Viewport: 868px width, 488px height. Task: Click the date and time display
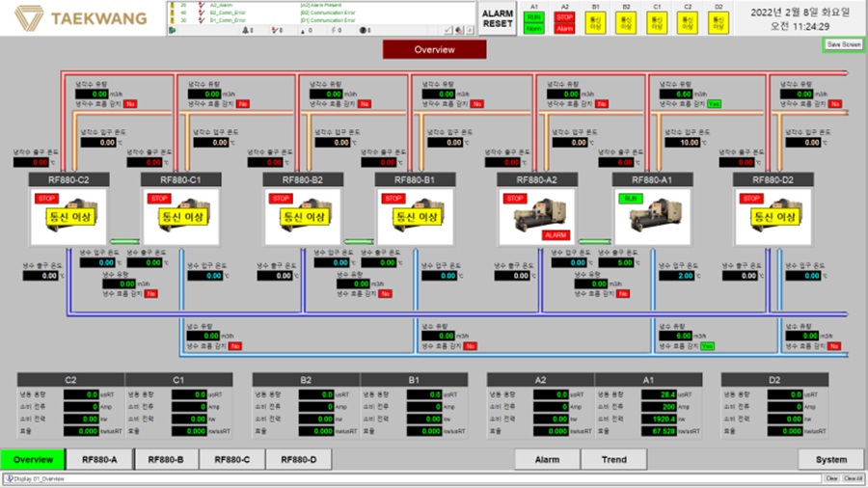tap(800, 19)
